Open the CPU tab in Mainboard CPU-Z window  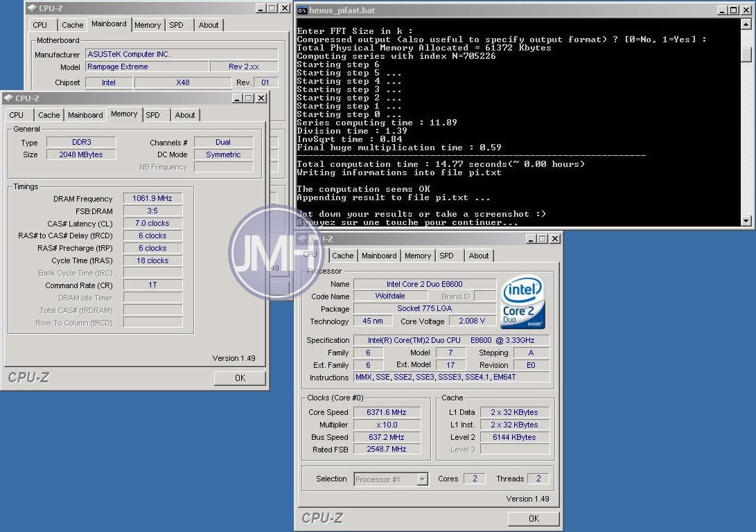coord(40,25)
